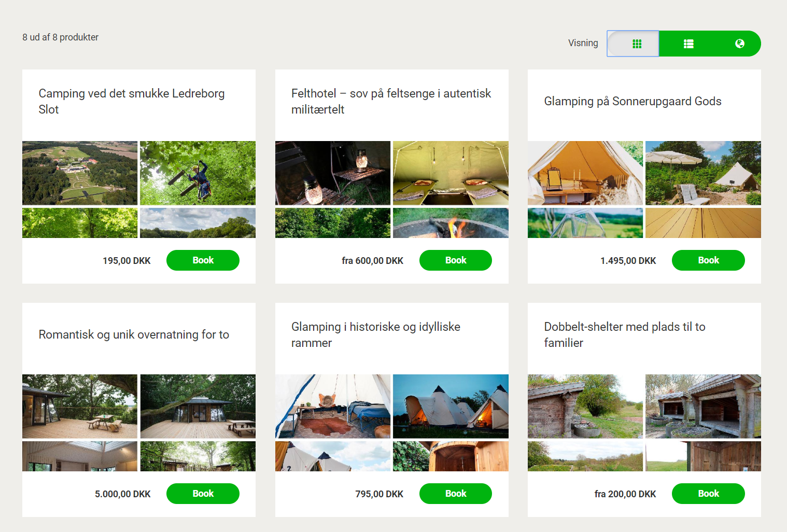View glamping tent interior photo at Sonnerupgaard
The width and height of the screenshot is (787, 532).
[585, 173]
